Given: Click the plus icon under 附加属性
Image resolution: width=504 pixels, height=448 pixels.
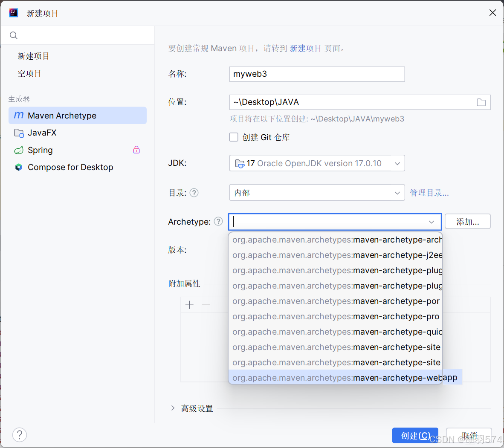Looking at the screenshot, I should (190, 305).
